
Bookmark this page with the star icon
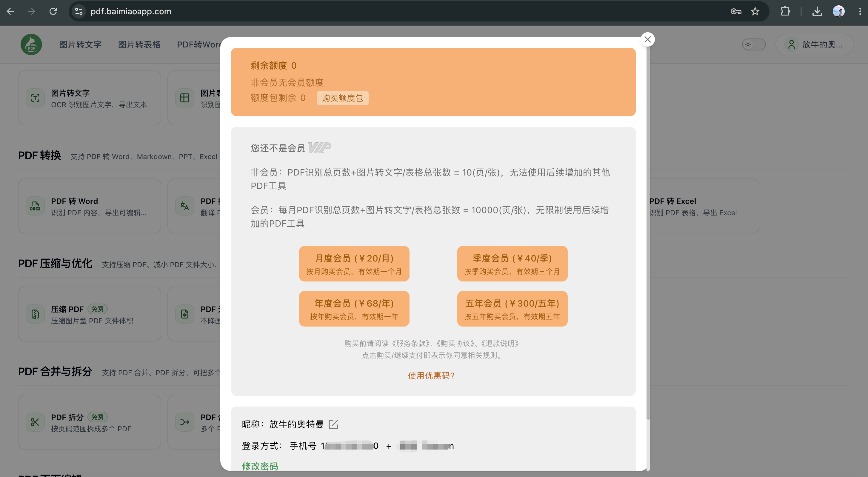point(755,11)
